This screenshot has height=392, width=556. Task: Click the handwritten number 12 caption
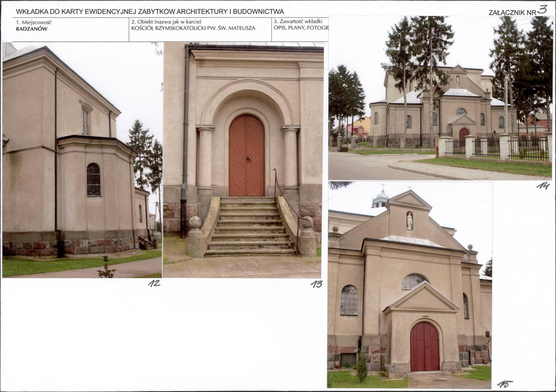(154, 283)
